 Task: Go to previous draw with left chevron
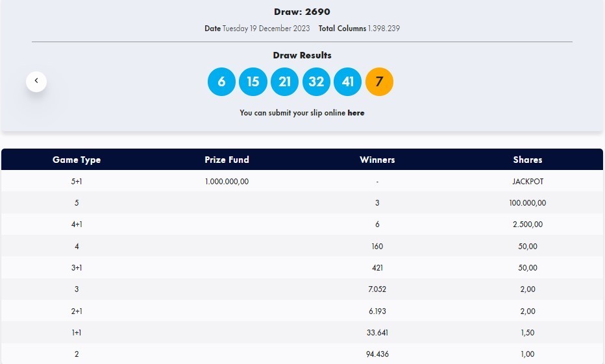pos(36,81)
